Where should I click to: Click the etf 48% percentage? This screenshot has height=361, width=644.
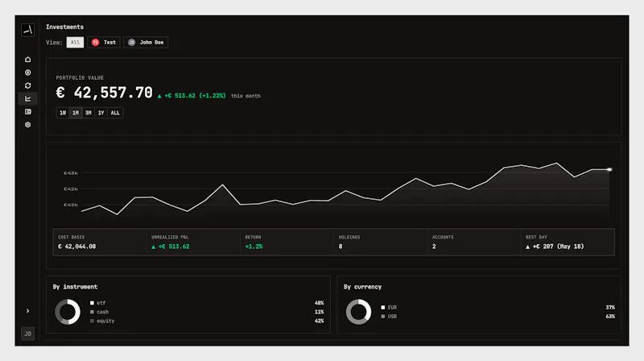tap(319, 303)
